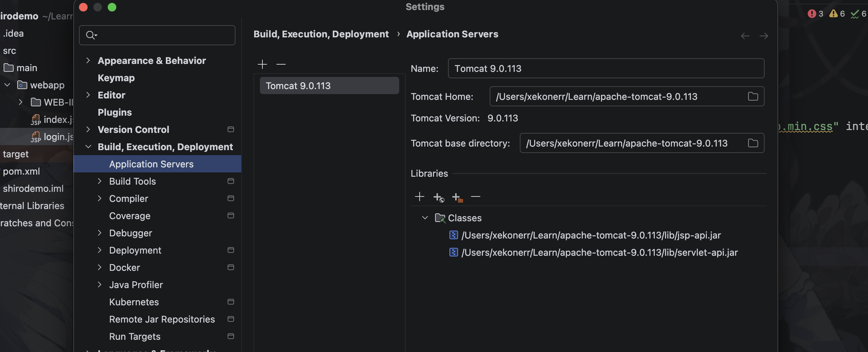Remove selected library with minus icon
Image resolution: width=868 pixels, height=352 pixels.
pos(475,197)
